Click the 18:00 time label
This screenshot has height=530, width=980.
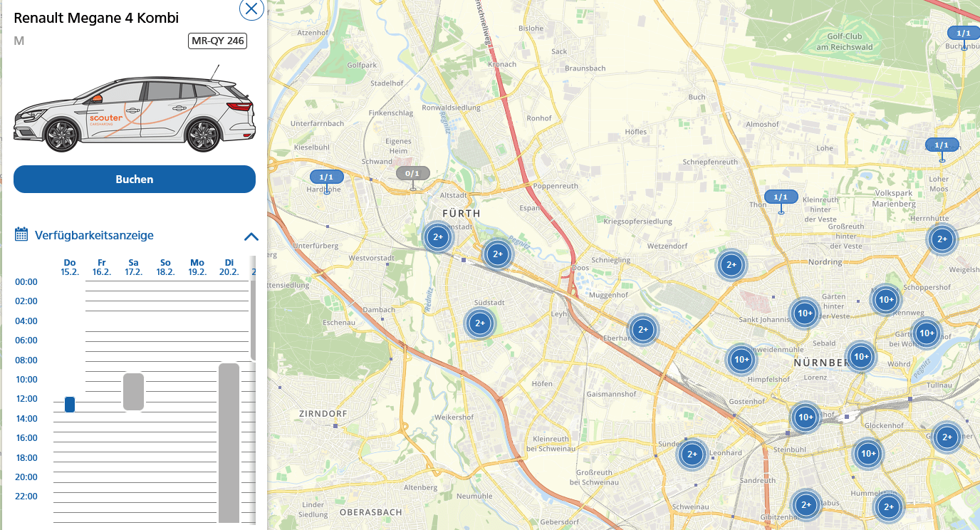tap(26, 457)
